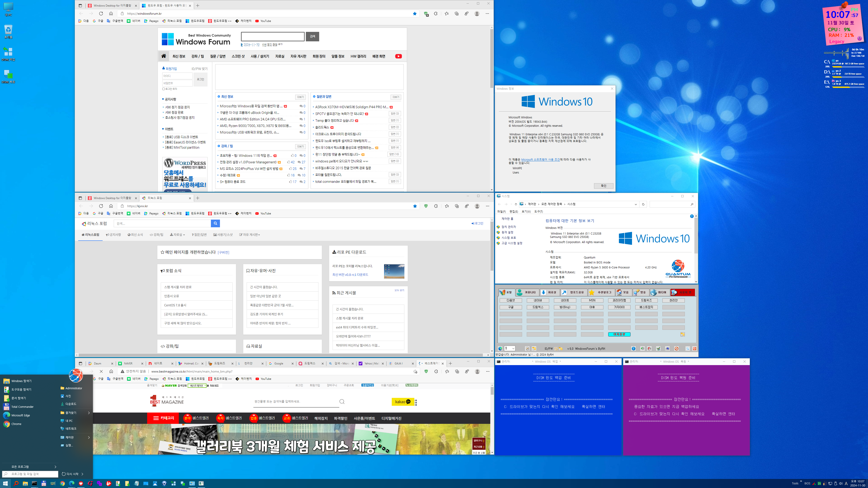Open the Microsoft 소프트웨어 사용 조건 link
Image resolution: width=868 pixels, height=488 pixels.
pos(540,160)
